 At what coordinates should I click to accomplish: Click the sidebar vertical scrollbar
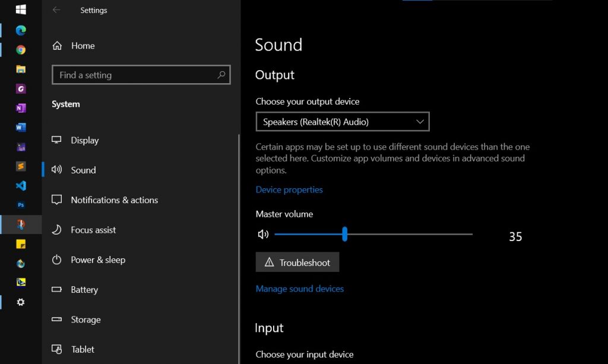click(239, 248)
